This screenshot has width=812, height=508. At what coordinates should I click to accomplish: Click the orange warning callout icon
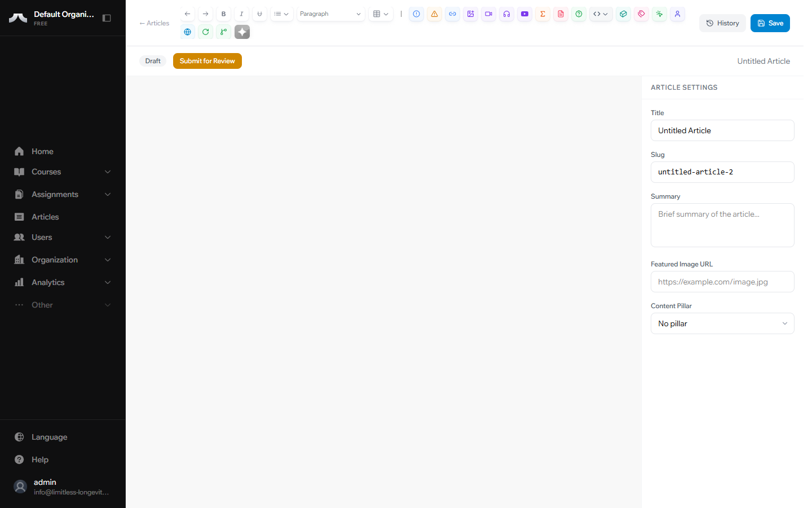(434, 14)
